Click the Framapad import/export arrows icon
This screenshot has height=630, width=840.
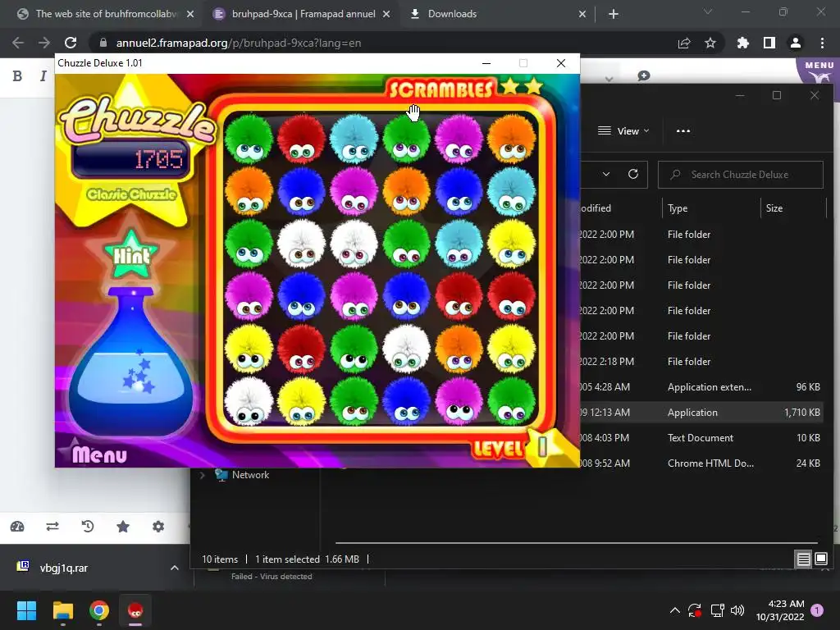pyautogui.click(x=52, y=527)
